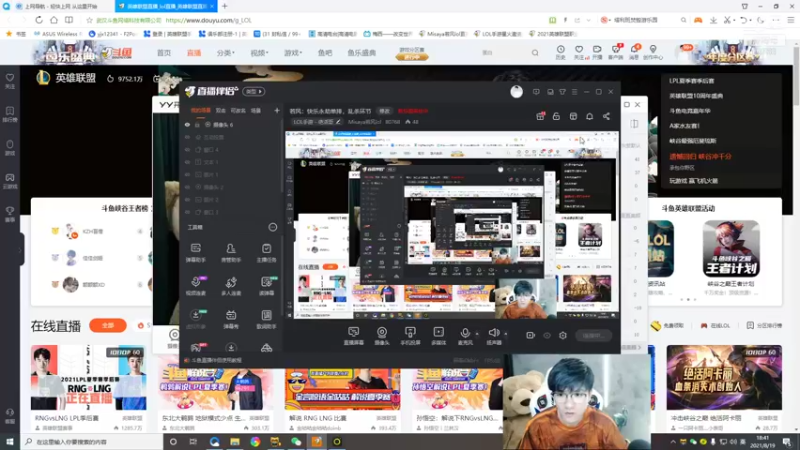
Task: Click the 排行榜 icon in left sidebar
Action: point(10,114)
